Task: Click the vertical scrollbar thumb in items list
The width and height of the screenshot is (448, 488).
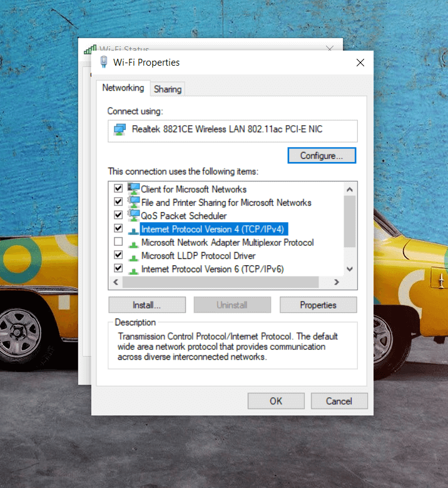Action: click(350, 221)
